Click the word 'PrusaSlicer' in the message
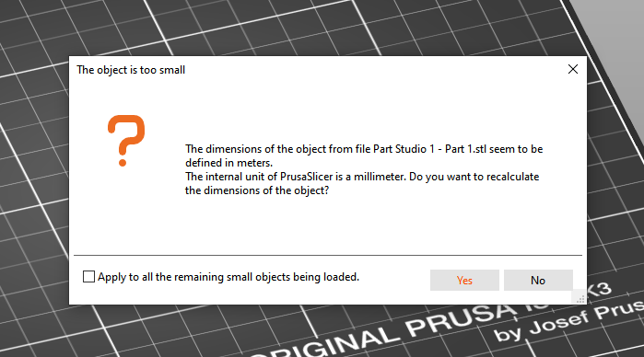 [307, 177]
